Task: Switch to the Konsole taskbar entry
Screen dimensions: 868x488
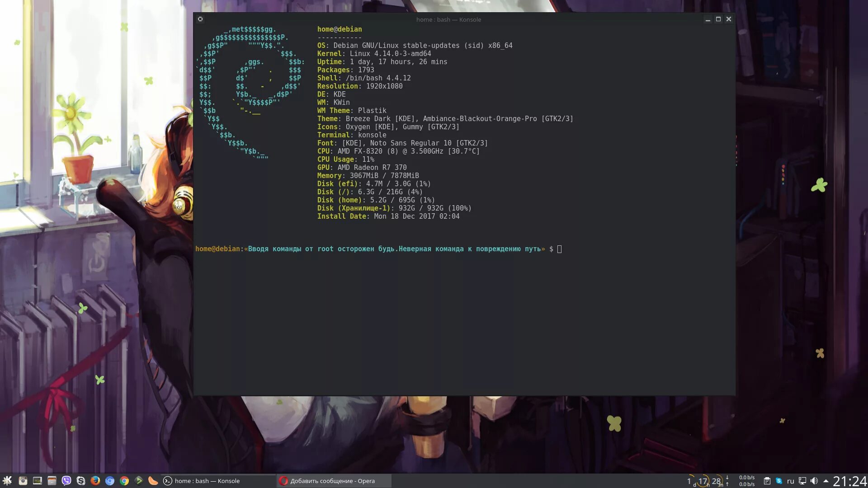Action: point(207,481)
